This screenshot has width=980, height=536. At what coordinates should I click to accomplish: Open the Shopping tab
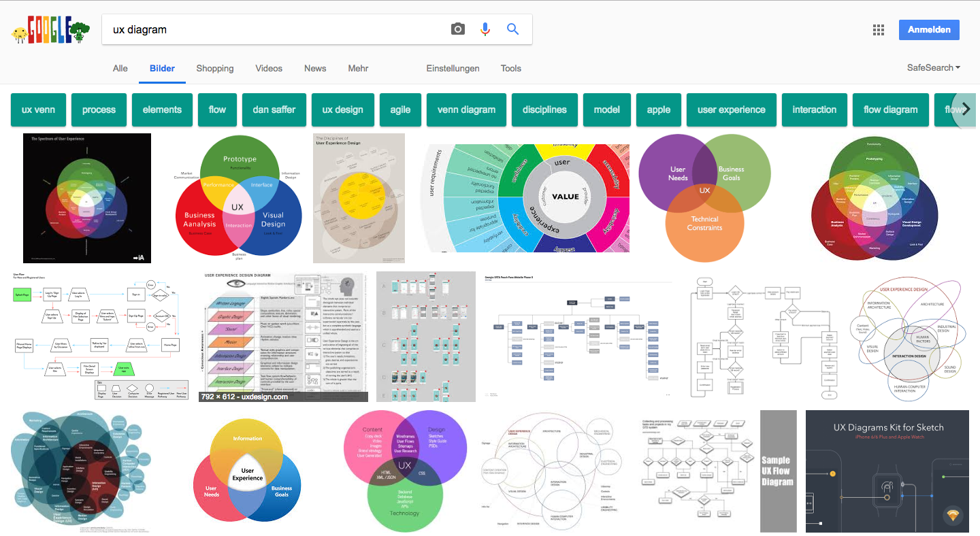[x=214, y=68]
